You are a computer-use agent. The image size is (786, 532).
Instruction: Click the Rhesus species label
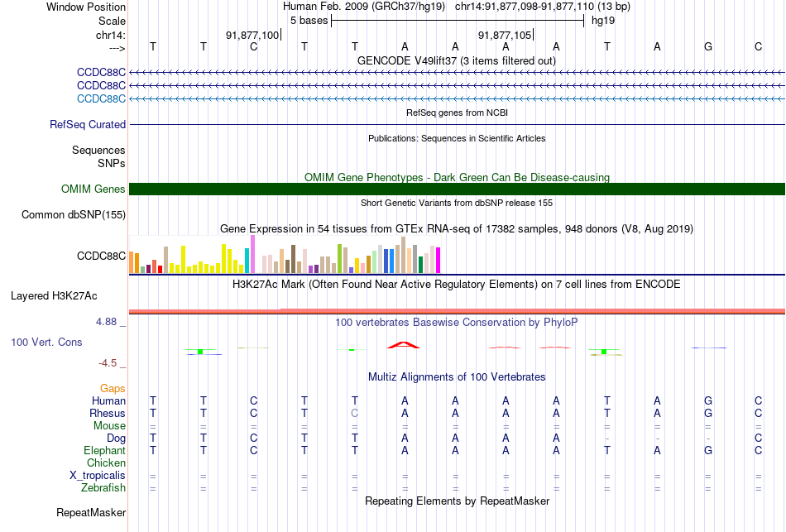108,413
